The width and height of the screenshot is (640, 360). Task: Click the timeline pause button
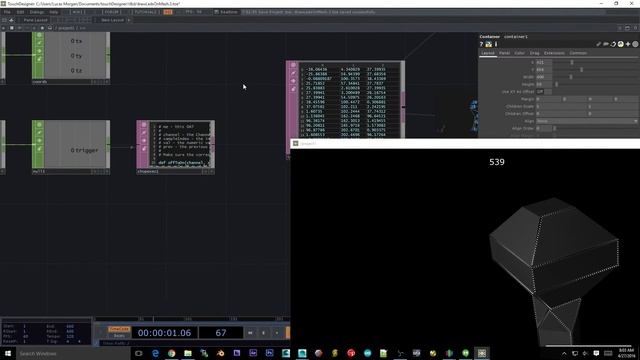(x=263, y=333)
